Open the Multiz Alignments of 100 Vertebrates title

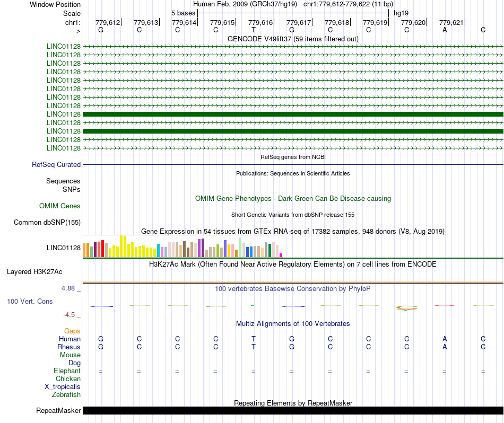tap(293, 323)
